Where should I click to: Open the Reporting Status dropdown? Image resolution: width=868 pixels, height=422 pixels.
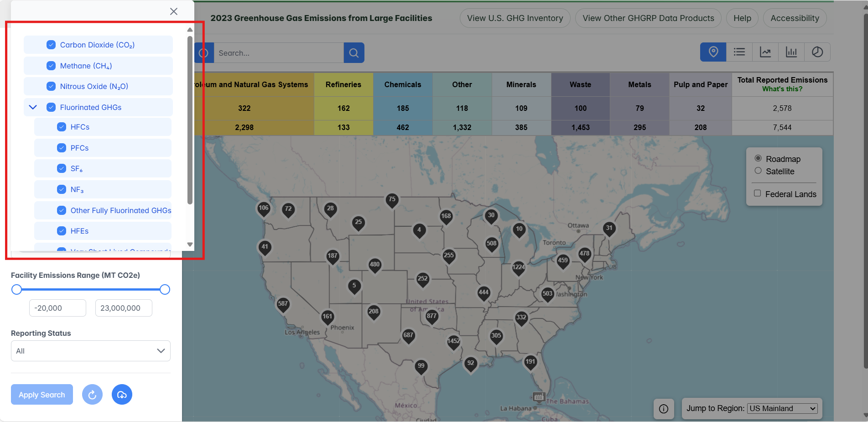tap(90, 350)
